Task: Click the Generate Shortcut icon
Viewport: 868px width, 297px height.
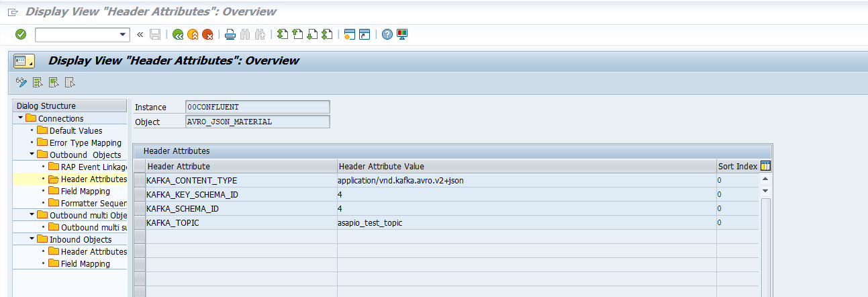Action: pyautogui.click(x=365, y=34)
